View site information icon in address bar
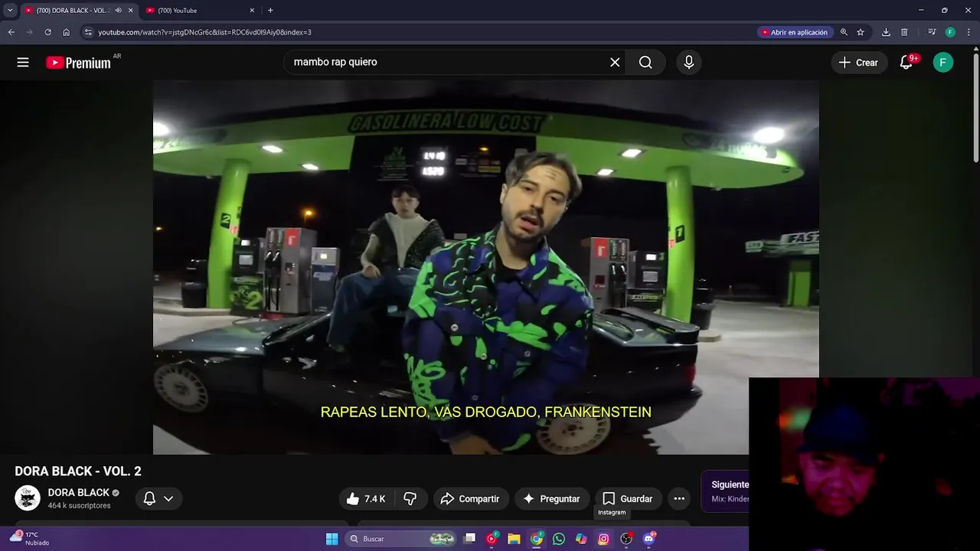 tap(88, 32)
